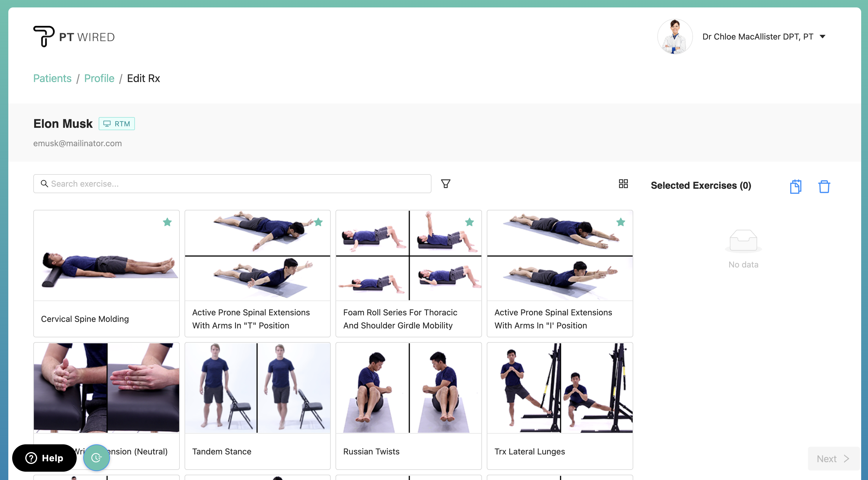The height and width of the screenshot is (480, 868).
Task: Click the PT Wired logo
Action: point(74,36)
